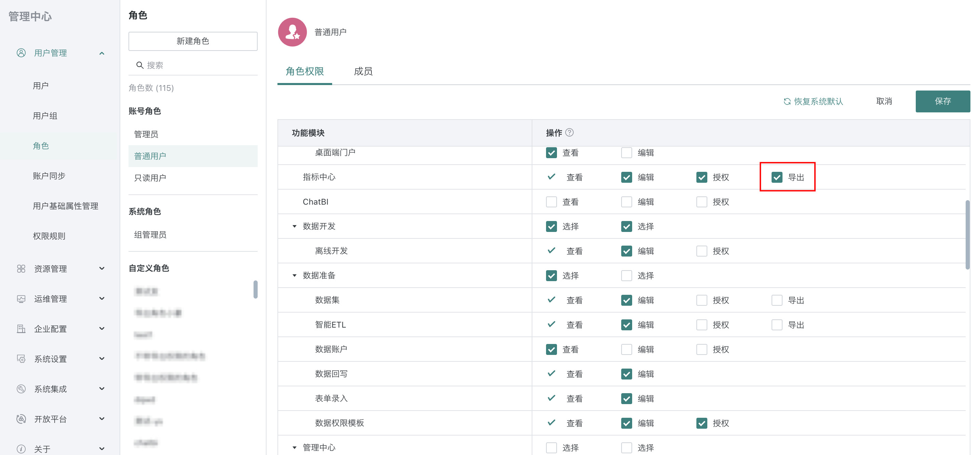
Task: Click the permissions table vertical scrollbar
Action: (967, 235)
